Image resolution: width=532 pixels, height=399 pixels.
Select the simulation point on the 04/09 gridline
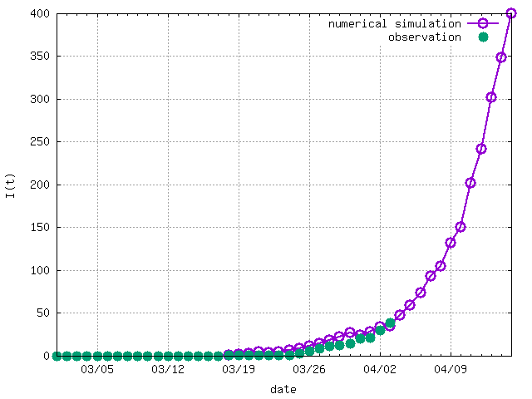(x=451, y=243)
